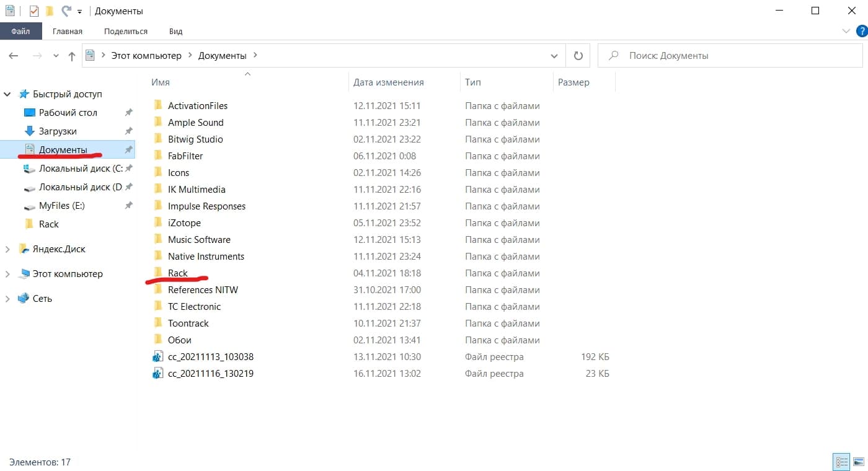The height and width of the screenshot is (471, 868).
Task: Click Этот компьютер in the breadcrumb path
Action: 146,56
